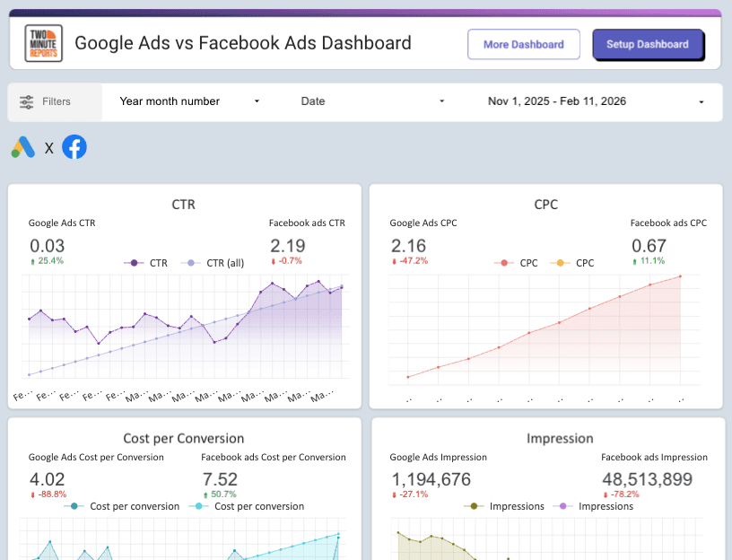Image resolution: width=732 pixels, height=560 pixels.
Task: Toggle the Cost per conversion series visibility
Action: click(75, 504)
